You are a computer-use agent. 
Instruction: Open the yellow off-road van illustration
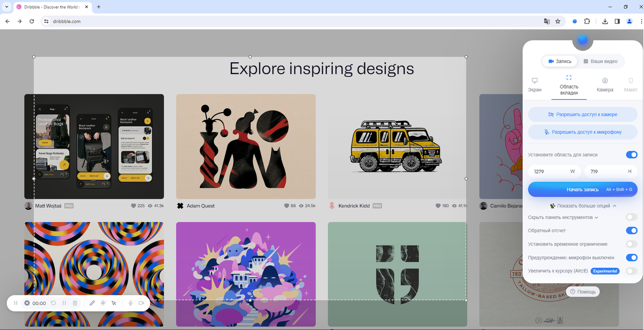point(397,146)
